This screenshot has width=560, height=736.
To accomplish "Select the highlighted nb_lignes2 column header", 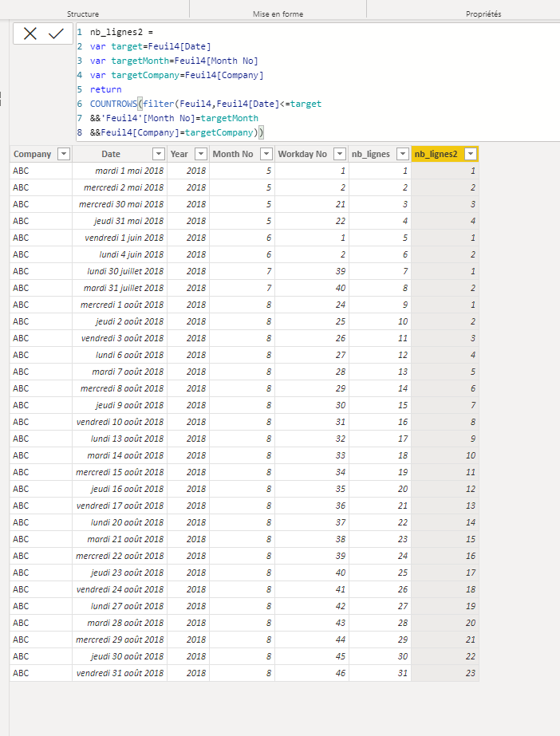I will 445,154.
